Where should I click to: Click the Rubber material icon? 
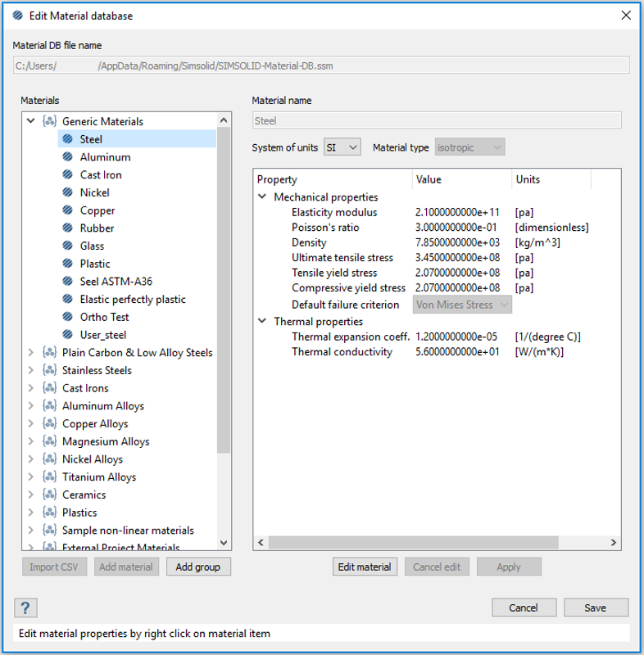point(67,228)
